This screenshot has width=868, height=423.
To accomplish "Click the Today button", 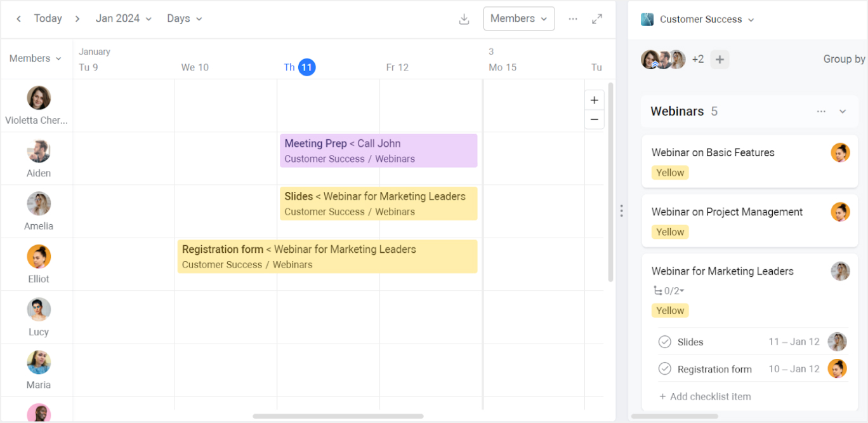I will 48,19.
